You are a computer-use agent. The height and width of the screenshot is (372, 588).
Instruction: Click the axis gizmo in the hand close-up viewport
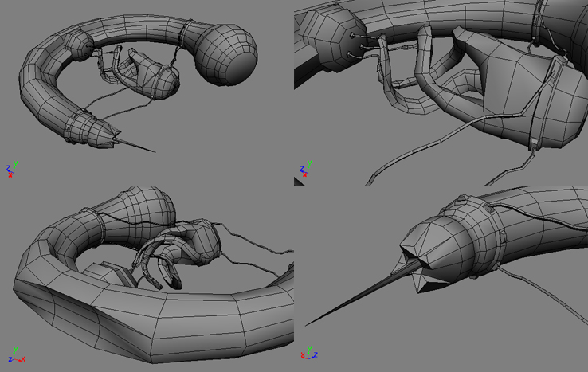[305, 169]
